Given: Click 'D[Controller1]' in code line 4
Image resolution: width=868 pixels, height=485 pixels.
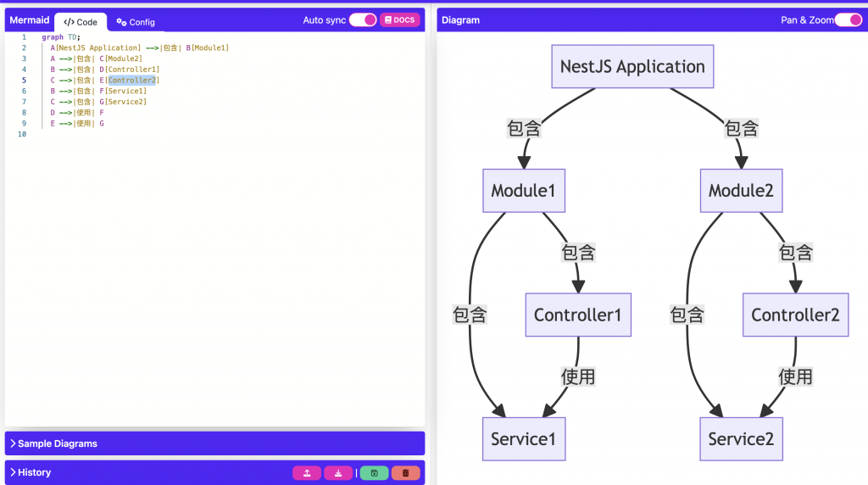Looking at the screenshot, I should [130, 70].
